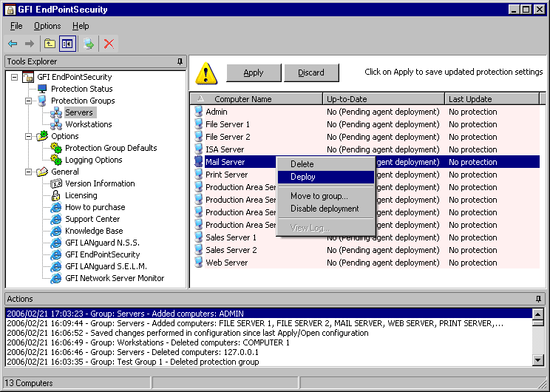Select the Workstations protection group
This screenshot has height=392, width=550.
(x=89, y=124)
